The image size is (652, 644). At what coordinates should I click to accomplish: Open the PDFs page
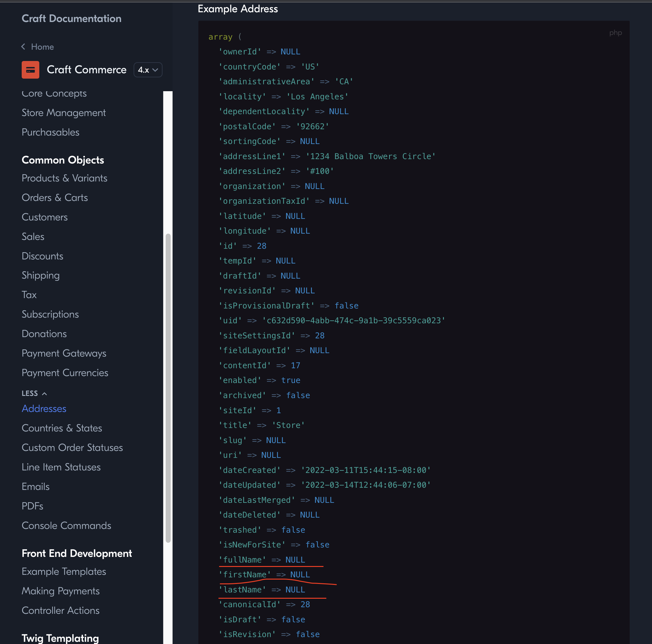point(32,506)
